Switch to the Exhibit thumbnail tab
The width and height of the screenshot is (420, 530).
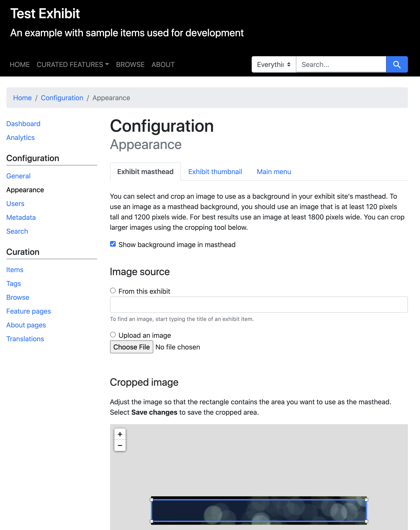pyautogui.click(x=215, y=171)
